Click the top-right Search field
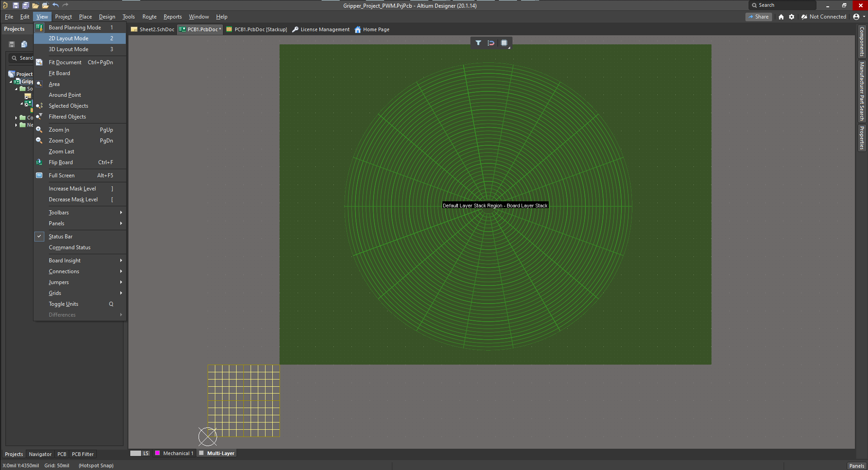 coord(783,5)
